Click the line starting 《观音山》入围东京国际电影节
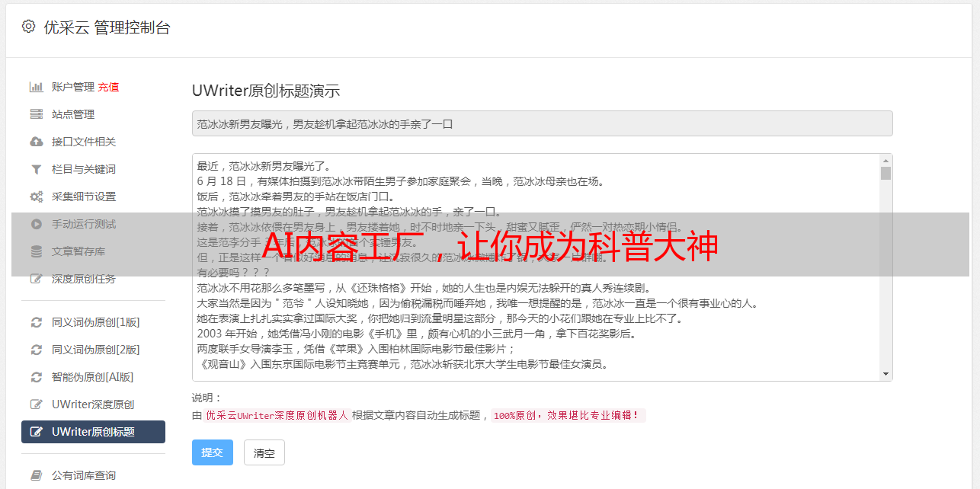 [x=402, y=364]
